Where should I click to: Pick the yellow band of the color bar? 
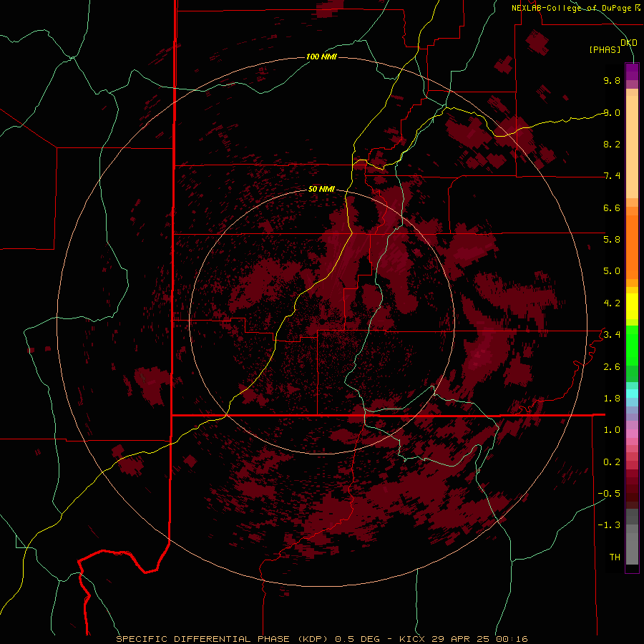[632, 306]
